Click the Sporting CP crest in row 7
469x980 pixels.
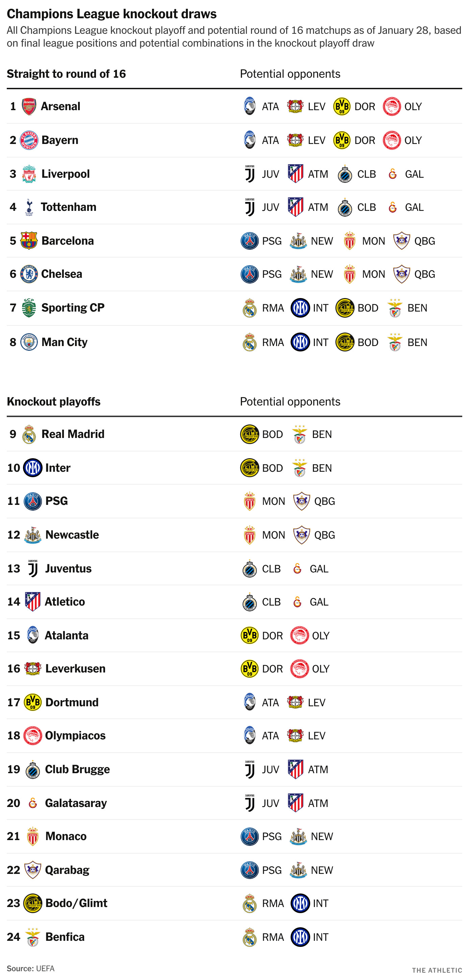29,308
